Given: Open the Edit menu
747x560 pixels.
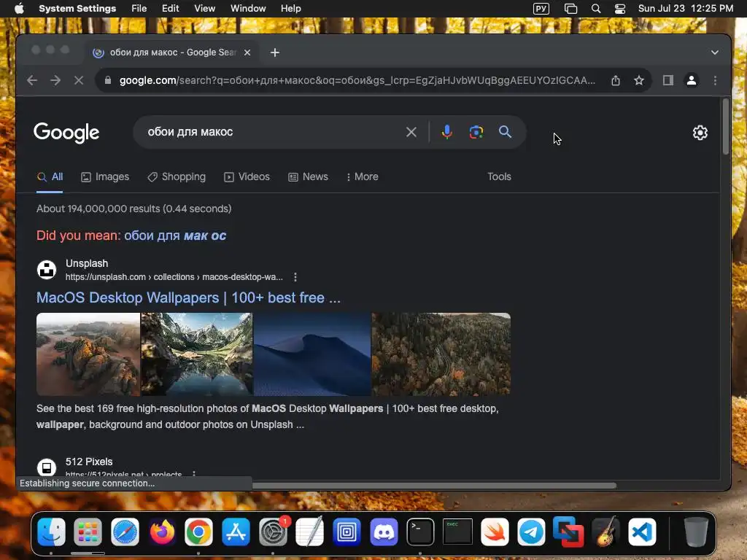Looking at the screenshot, I should pyautogui.click(x=170, y=9).
